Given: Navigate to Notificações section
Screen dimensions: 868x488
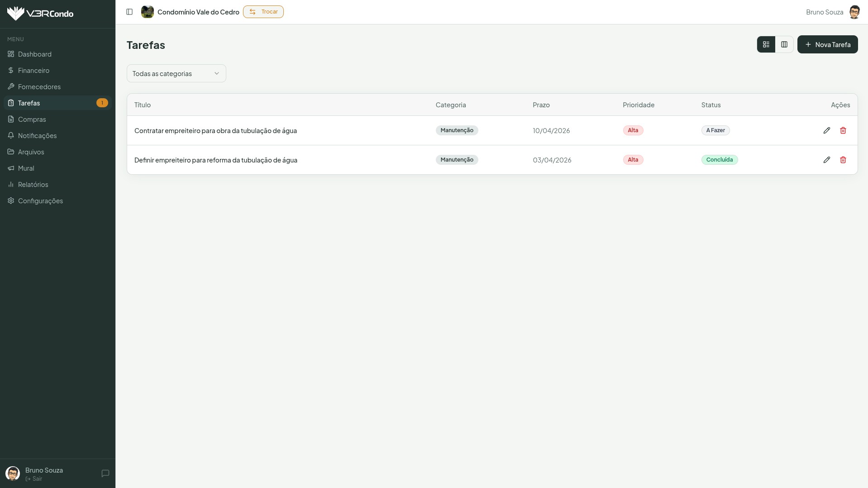Looking at the screenshot, I should [x=37, y=136].
